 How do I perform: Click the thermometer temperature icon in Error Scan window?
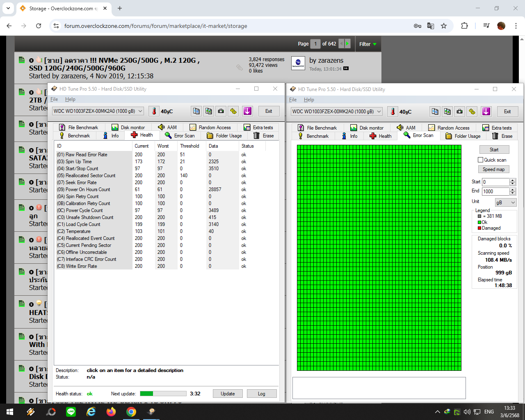(x=393, y=112)
